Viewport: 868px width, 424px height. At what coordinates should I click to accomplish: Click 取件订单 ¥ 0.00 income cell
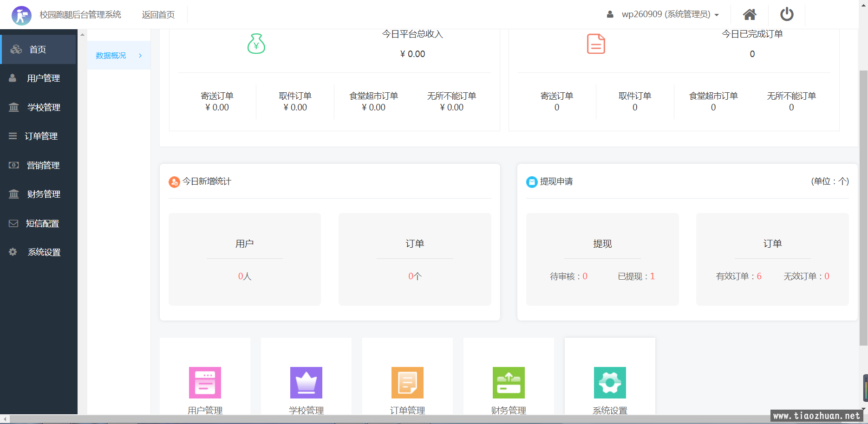click(x=295, y=102)
